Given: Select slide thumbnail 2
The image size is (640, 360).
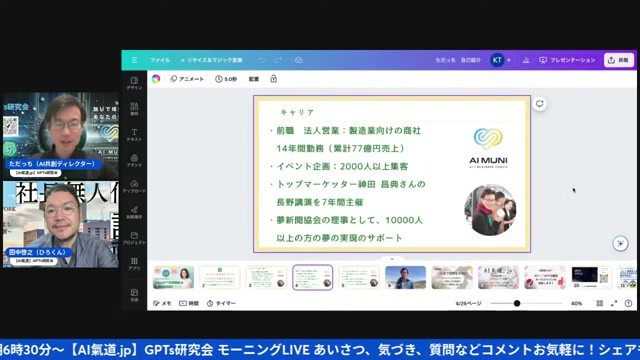Looking at the screenshot, I should click(x=220, y=278).
